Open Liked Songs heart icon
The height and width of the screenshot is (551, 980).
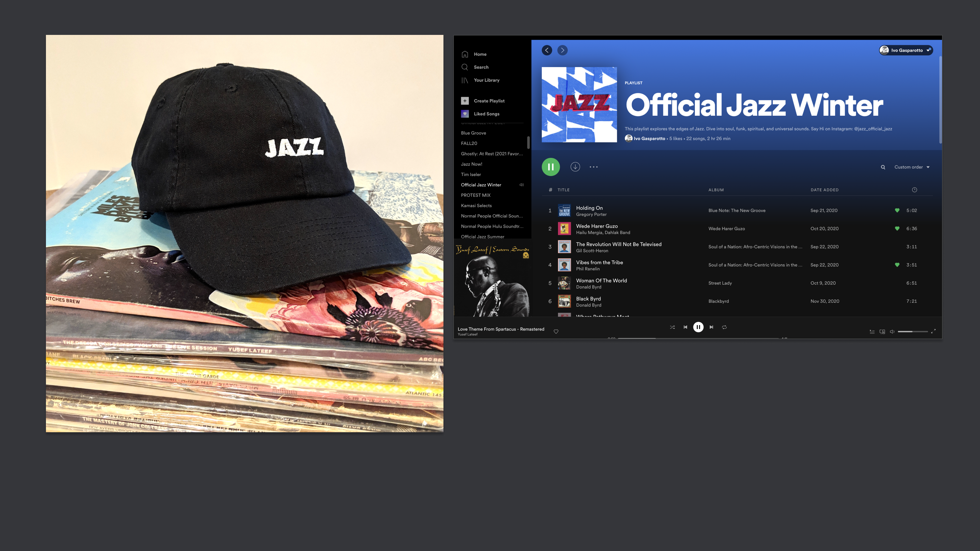click(x=465, y=114)
